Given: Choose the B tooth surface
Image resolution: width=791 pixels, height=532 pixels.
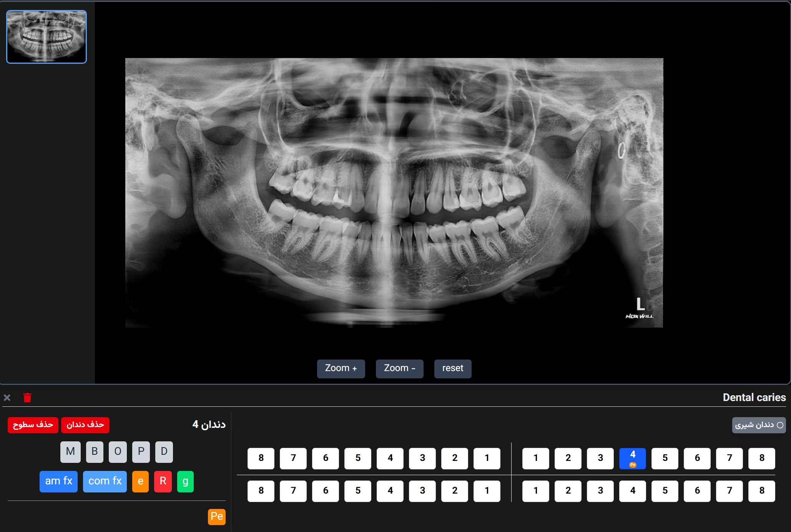Looking at the screenshot, I should coord(95,451).
